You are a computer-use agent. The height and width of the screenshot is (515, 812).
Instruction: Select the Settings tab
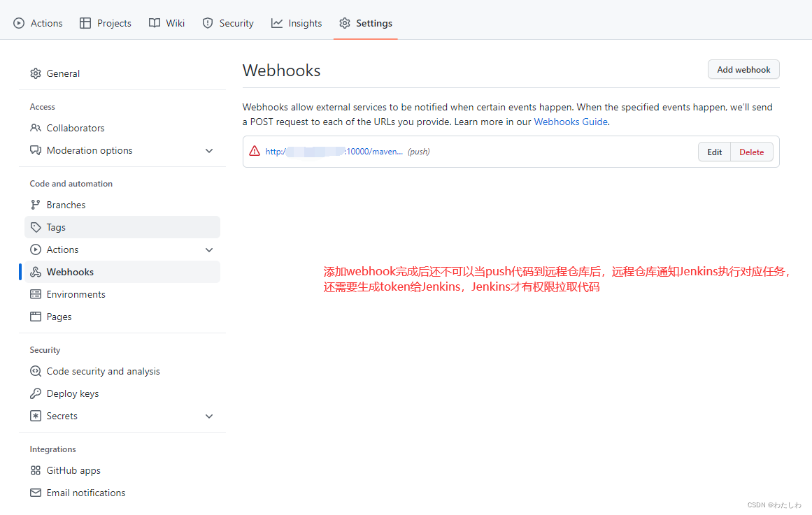(x=366, y=23)
